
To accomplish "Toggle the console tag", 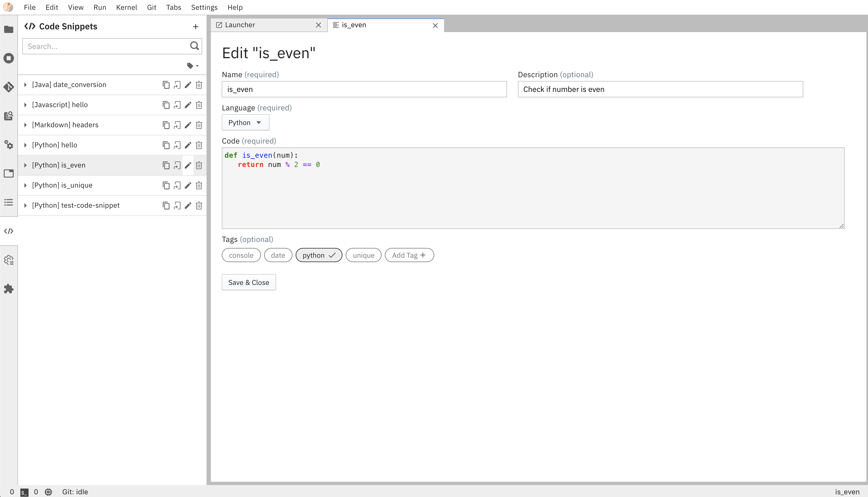I will tap(241, 255).
